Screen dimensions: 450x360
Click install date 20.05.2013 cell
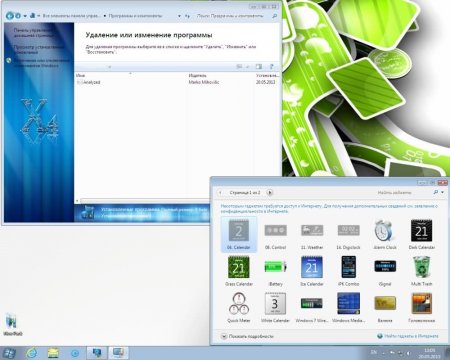pyautogui.click(x=266, y=82)
